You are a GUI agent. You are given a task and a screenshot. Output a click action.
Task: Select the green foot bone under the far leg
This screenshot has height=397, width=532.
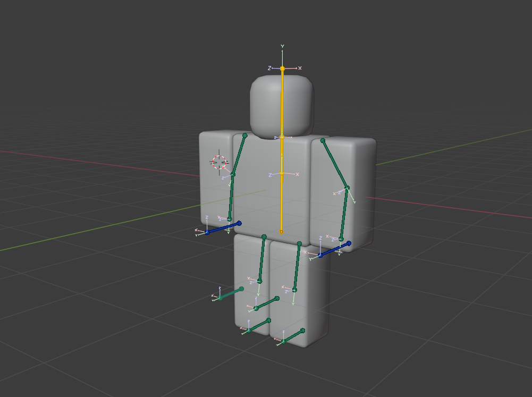pyautogui.click(x=293, y=336)
